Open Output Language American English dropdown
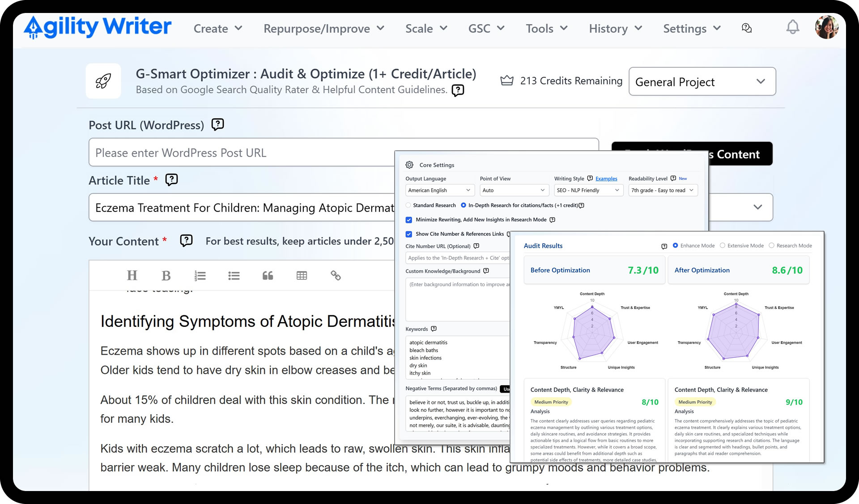This screenshot has height=504, width=859. pos(440,190)
